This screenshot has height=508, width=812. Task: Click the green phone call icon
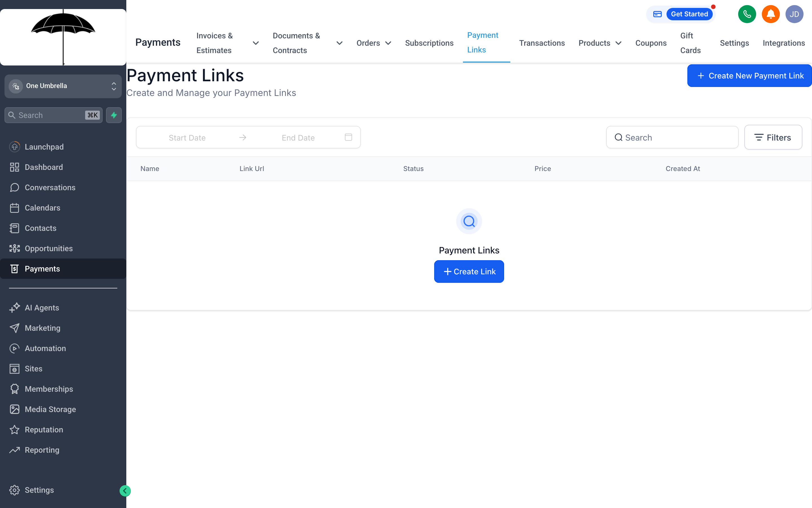click(747, 14)
